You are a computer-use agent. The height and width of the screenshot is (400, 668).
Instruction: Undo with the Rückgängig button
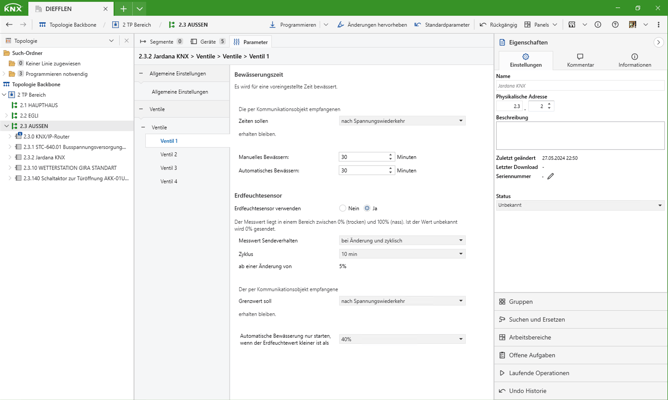click(x=498, y=25)
